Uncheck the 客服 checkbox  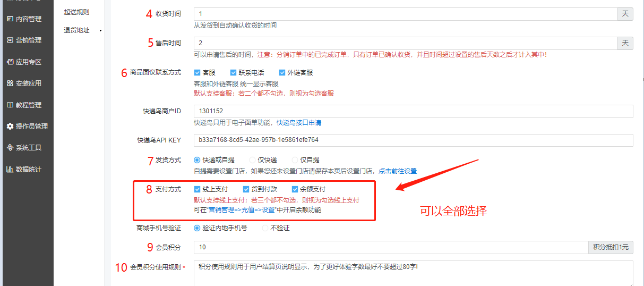[197, 72]
